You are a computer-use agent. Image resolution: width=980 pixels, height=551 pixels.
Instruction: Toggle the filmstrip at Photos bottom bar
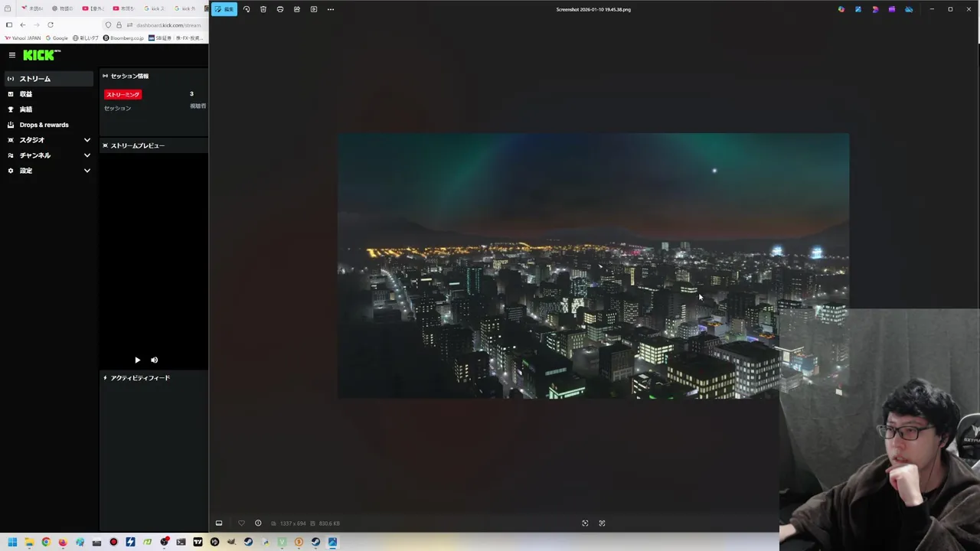click(x=219, y=523)
